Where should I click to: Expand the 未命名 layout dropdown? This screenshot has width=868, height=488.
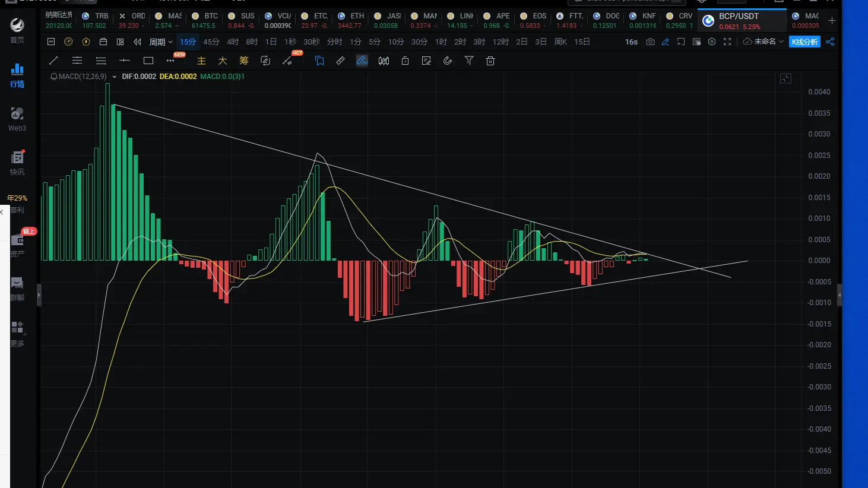pos(764,42)
